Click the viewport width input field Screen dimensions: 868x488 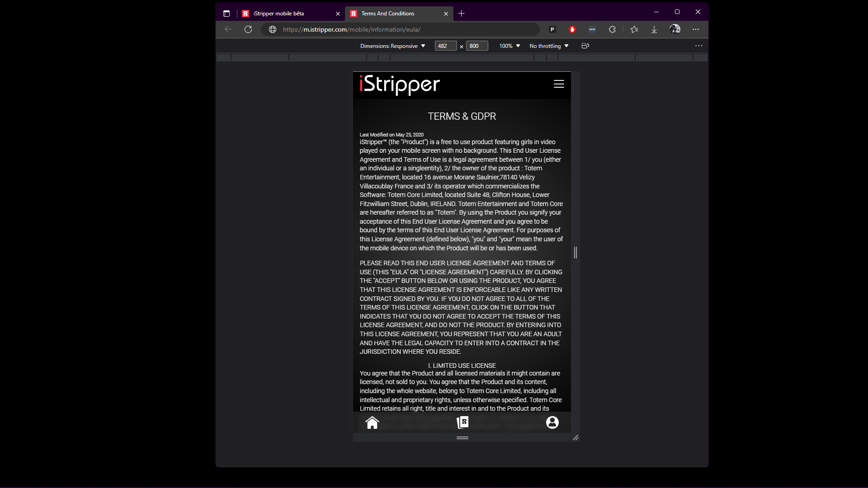[445, 46]
